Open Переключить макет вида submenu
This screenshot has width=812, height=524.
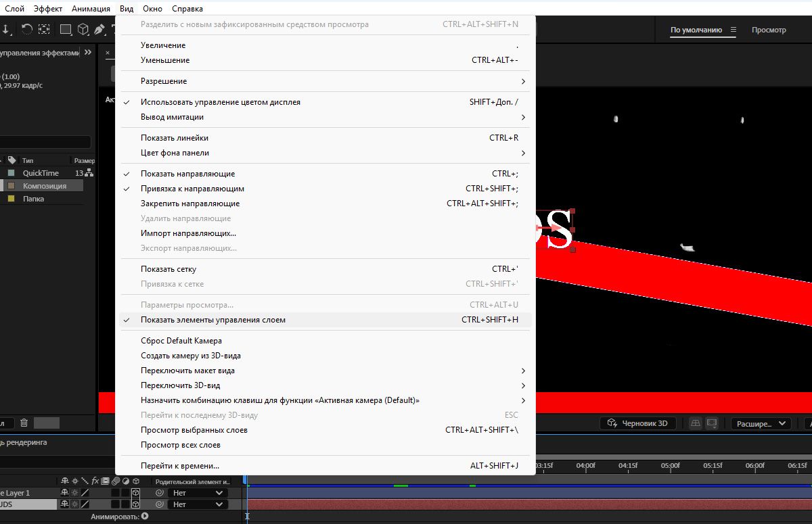325,371
